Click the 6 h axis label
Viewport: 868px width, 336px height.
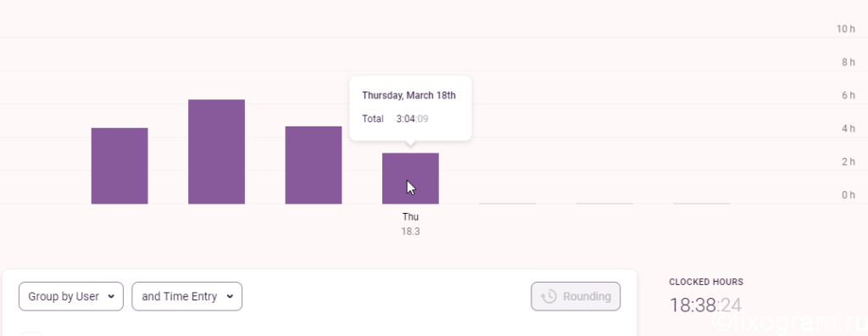pos(848,95)
